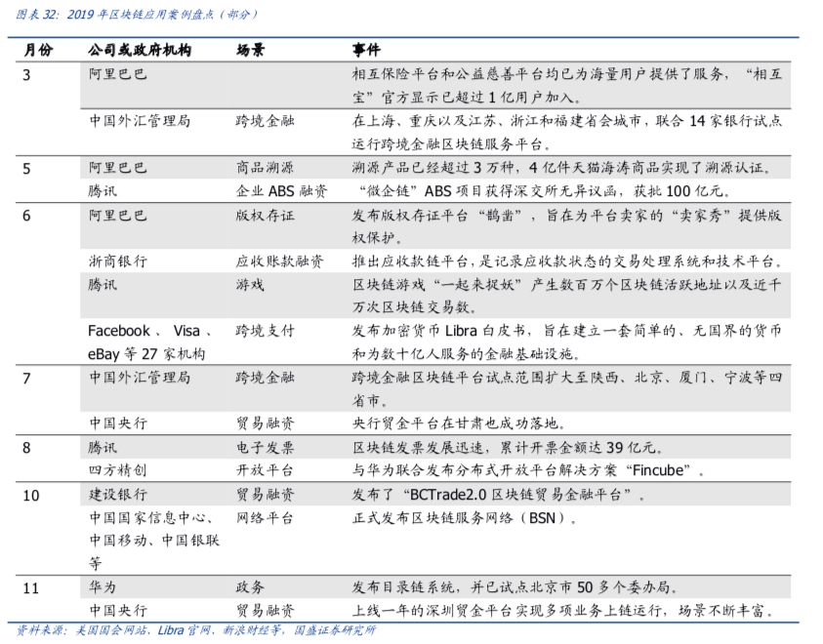The height and width of the screenshot is (644, 823).
Task: Click the Facebook、Visa、eBay 等 27 家机构 cell
Action: 150,342
